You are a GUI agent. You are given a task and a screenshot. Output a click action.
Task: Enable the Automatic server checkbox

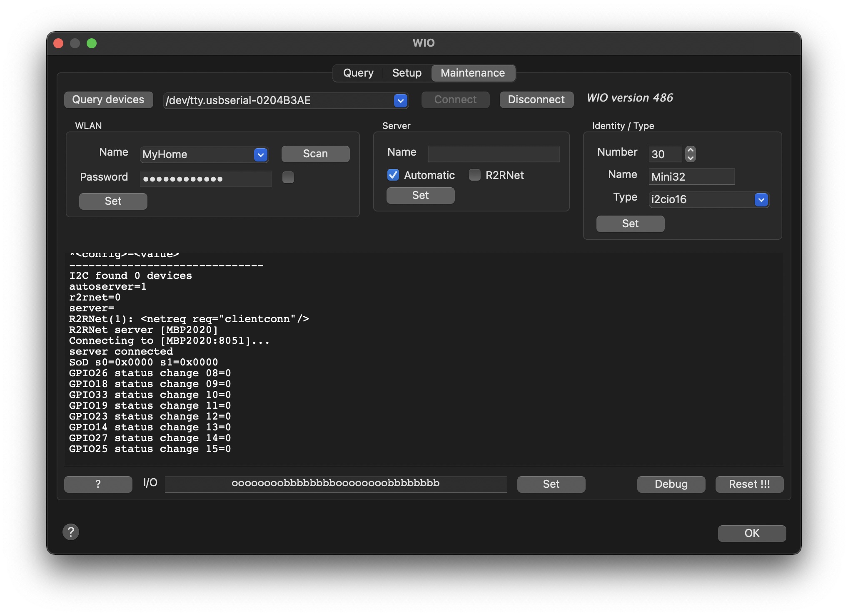point(393,175)
